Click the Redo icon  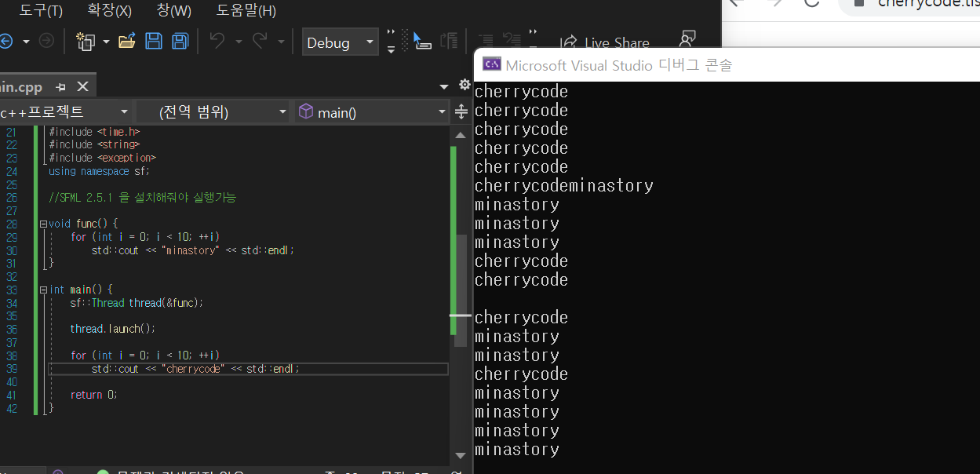pyautogui.click(x=260, y=42)
